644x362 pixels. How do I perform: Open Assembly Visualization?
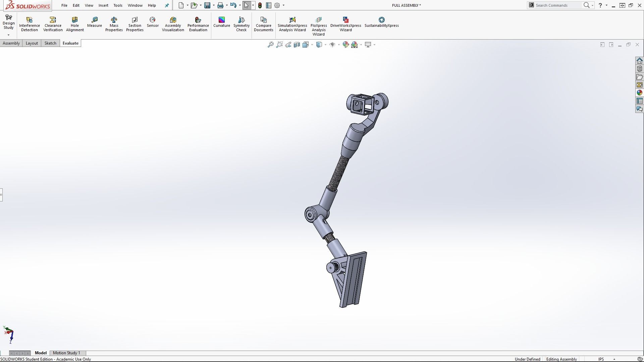click(x=173, y=24)
